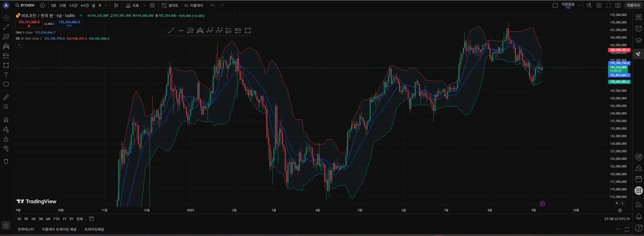
Task: Open the ruler measure tool
Action: pos(6,97)
